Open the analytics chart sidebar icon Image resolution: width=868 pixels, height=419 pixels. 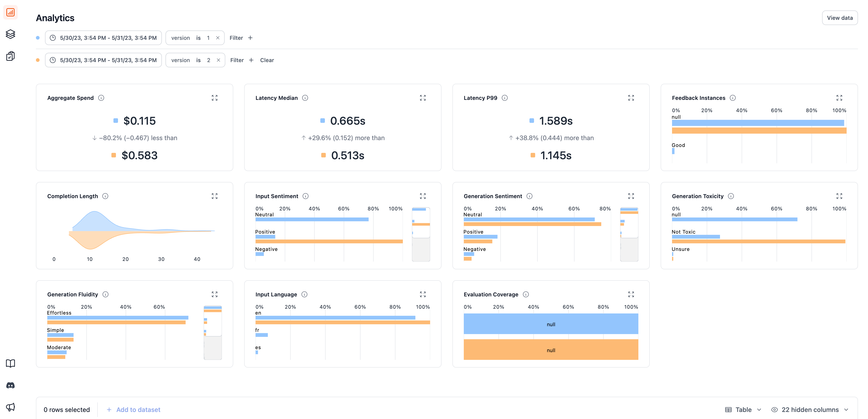click(10, 13)
